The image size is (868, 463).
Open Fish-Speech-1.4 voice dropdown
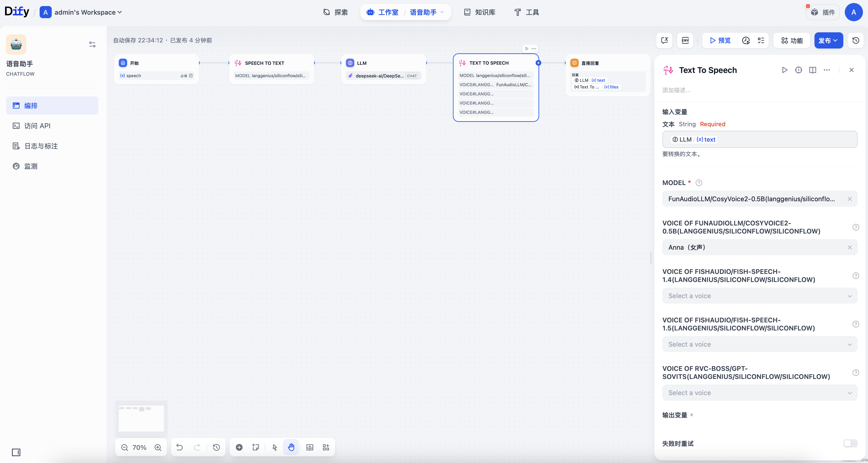[x=759, y=296]
